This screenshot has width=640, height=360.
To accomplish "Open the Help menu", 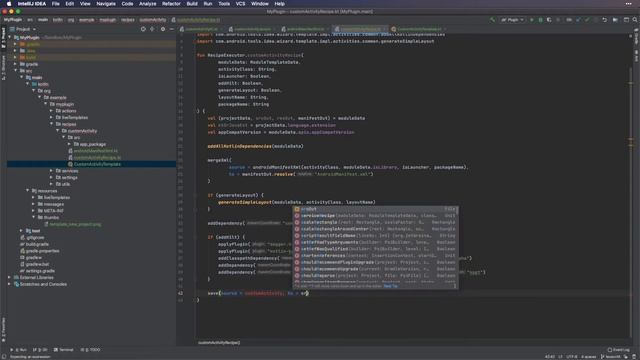I will (279, 4).
